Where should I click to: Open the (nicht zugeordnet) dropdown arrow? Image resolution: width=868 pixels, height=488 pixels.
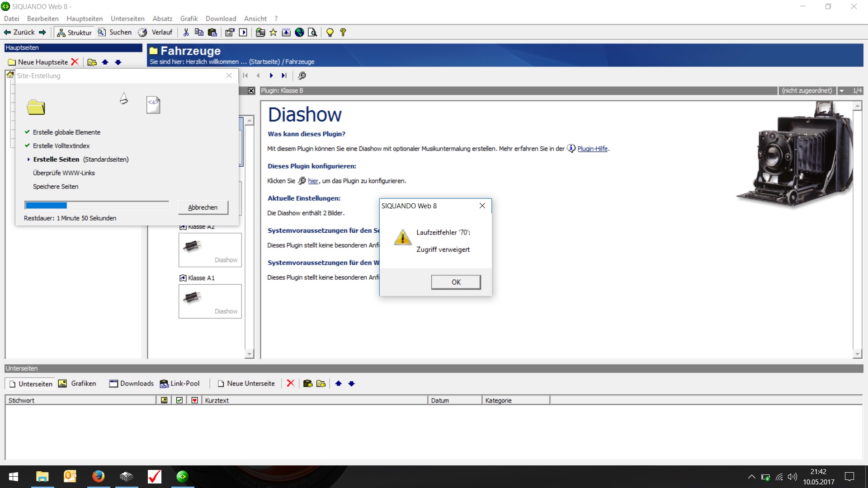tap(842, 91)
